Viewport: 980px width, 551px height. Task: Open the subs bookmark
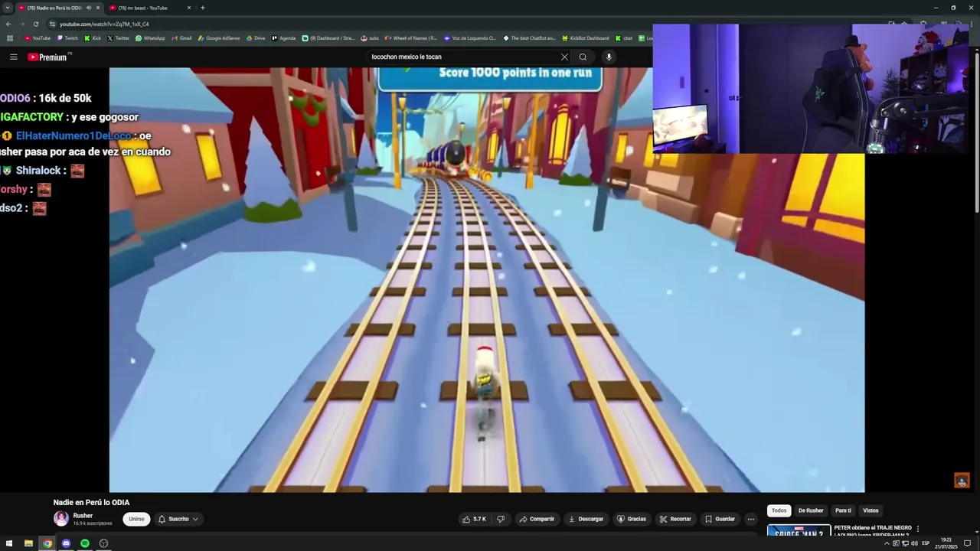click(x=370, y=37)
